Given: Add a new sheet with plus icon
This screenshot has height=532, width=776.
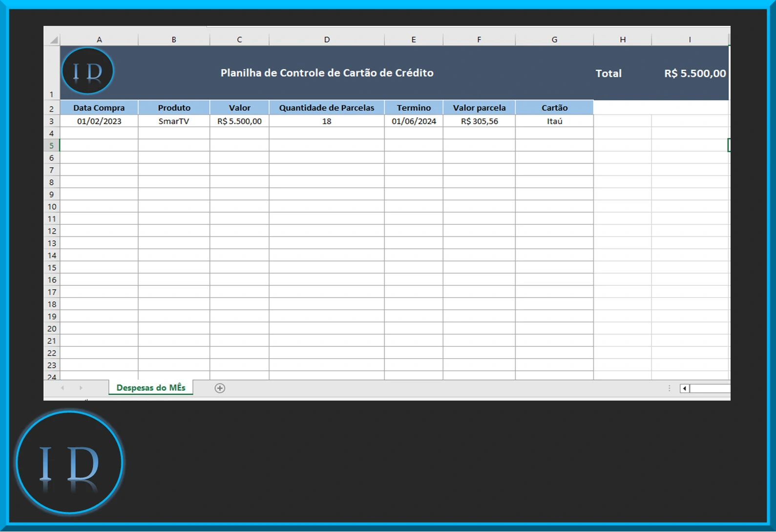Looking at the screenshot, I should (220, 388).
